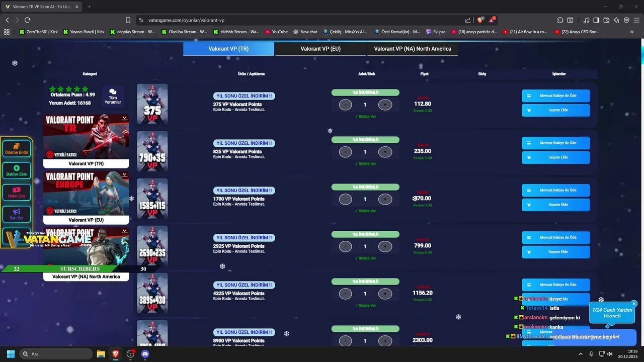Go back in the browser
The height and width of the screenshot is (362, 644).
pos(7,20)
